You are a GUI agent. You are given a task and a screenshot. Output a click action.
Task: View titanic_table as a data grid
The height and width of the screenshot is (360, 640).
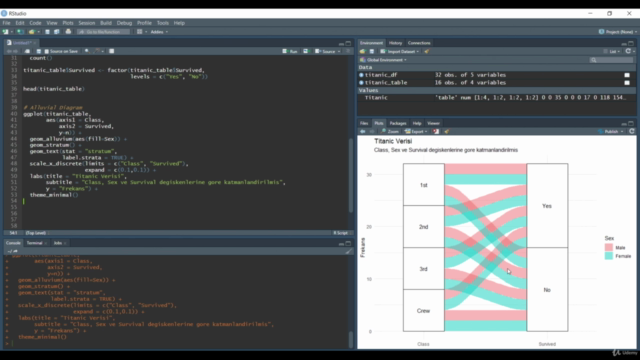click(627, 83)
